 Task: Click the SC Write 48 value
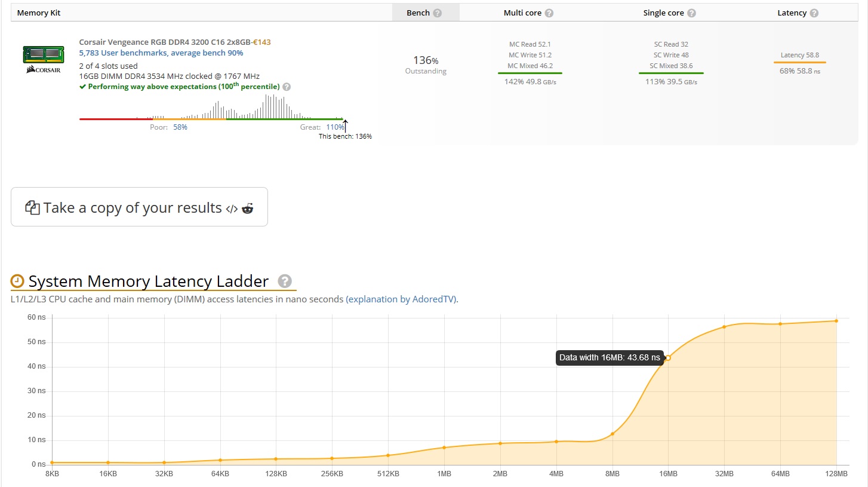[671, 55]
